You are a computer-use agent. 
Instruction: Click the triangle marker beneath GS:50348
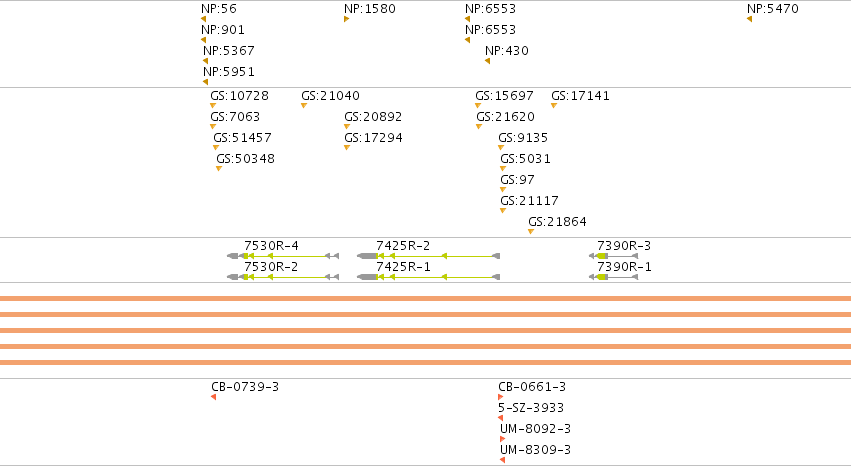pos(219,169)
